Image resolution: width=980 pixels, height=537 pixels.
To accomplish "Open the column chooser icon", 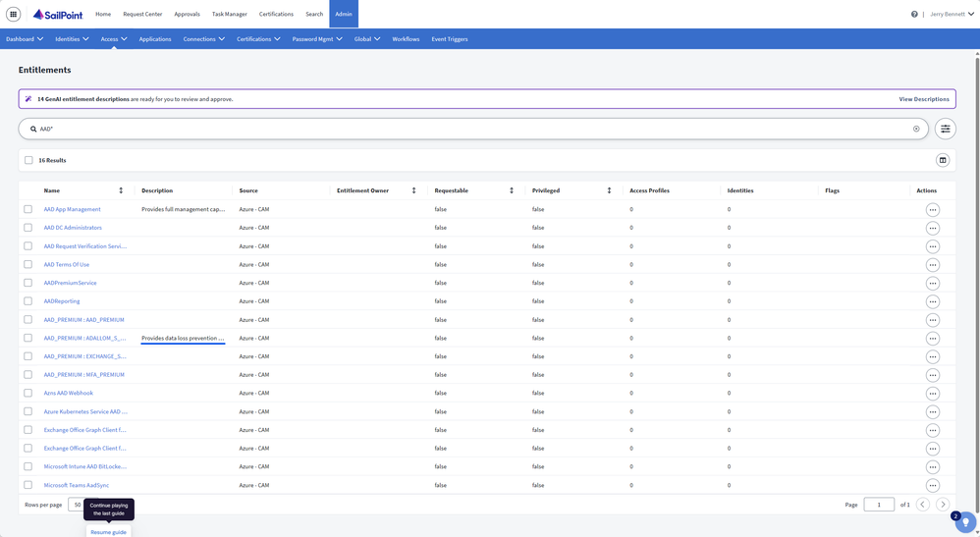I will pos(943,160).
